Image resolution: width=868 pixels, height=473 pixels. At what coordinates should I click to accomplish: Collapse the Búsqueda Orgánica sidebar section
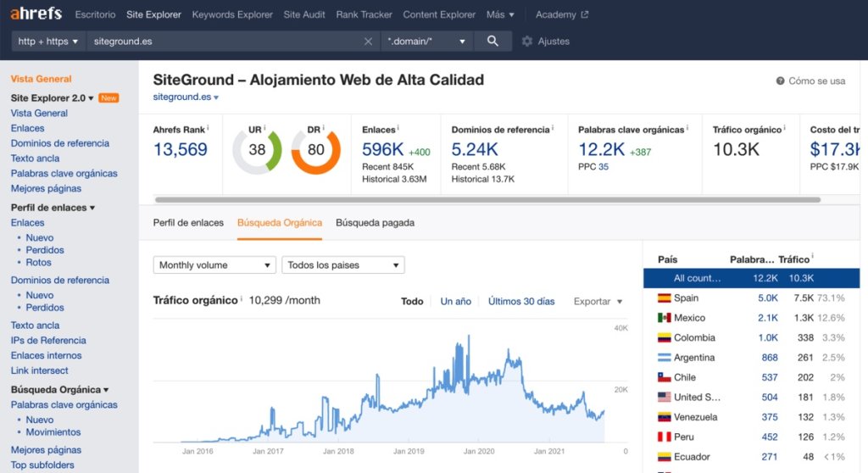click(x=60, y=390)
